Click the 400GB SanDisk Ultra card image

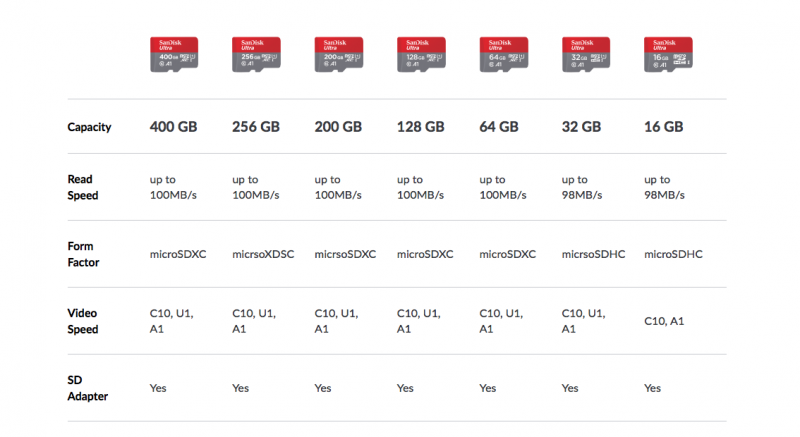click(x=174, y=54)
